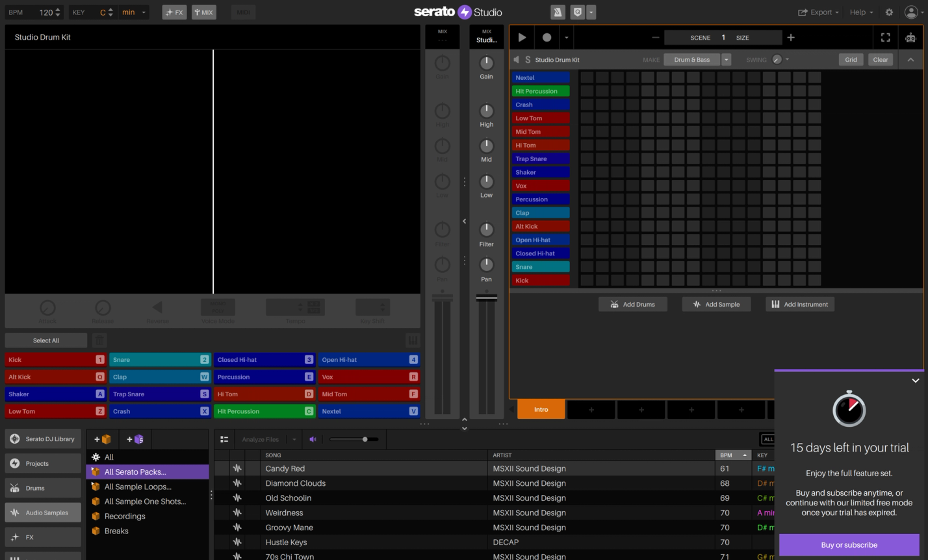Click the robot icon in the sequencer toolbar
The image size is (928, 560).
tap(910, 37)
